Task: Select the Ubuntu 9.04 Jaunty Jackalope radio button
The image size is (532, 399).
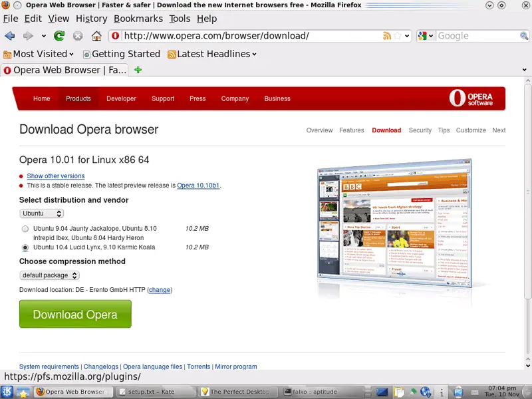Action: pyautogui.click(x=25, y=229)
